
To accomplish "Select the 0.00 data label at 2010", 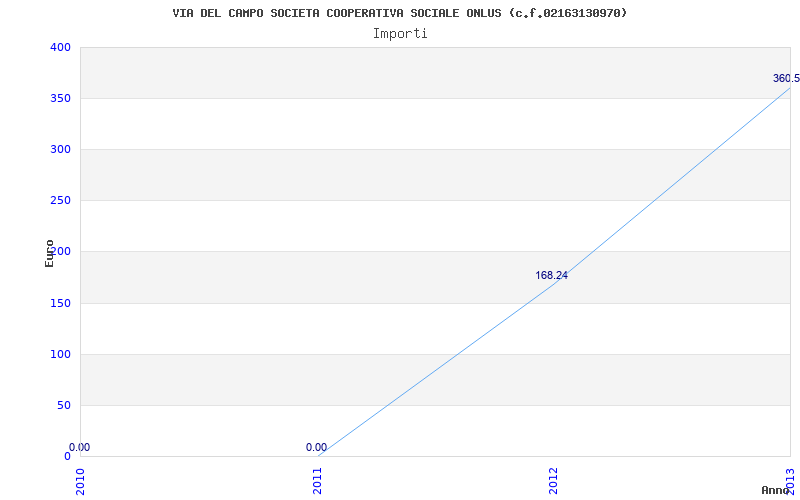I will tap(80, 447).
